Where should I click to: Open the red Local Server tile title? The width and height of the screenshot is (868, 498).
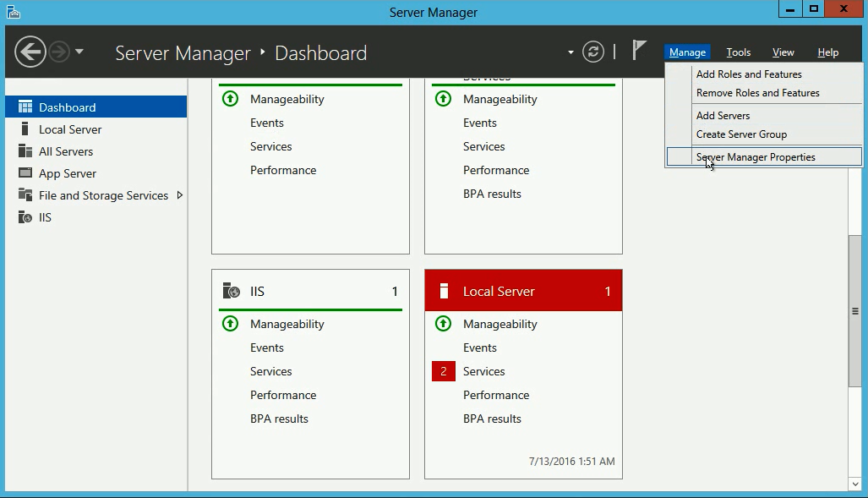click(499, 292)
